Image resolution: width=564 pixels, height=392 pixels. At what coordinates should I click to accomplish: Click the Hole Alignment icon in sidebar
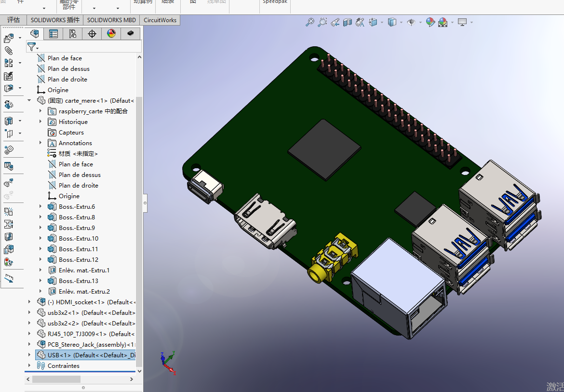click(9, 237)
